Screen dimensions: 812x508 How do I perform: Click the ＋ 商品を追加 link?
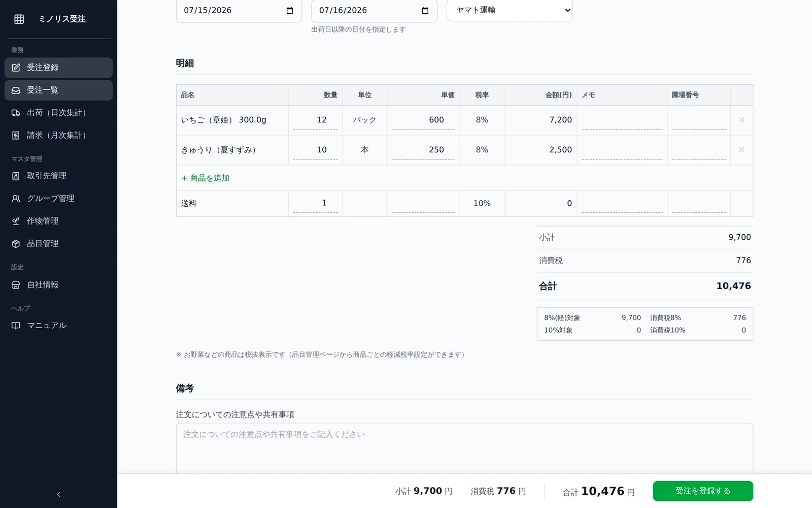point(206,178)
